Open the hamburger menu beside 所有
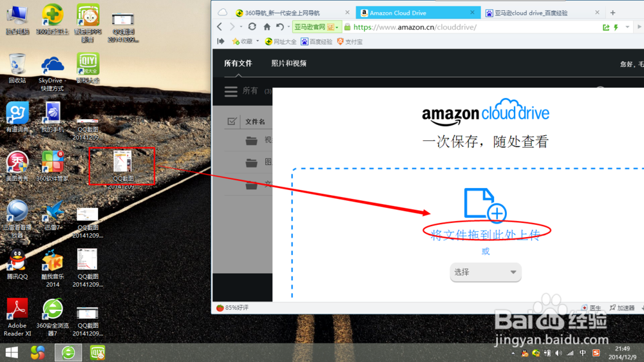644x362 pixels. click(x=231, y=91)
